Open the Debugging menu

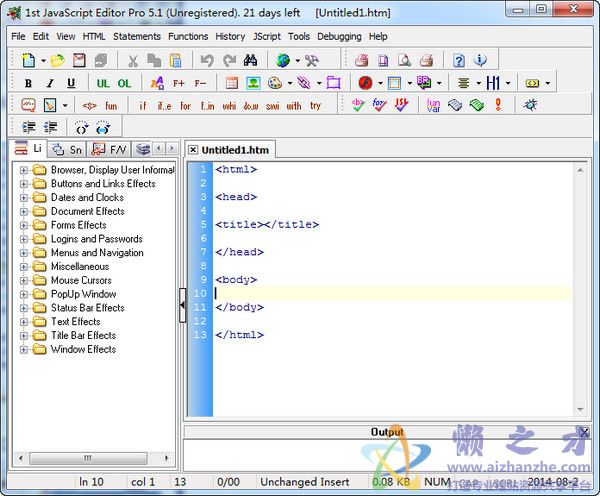tap(339, 36)
